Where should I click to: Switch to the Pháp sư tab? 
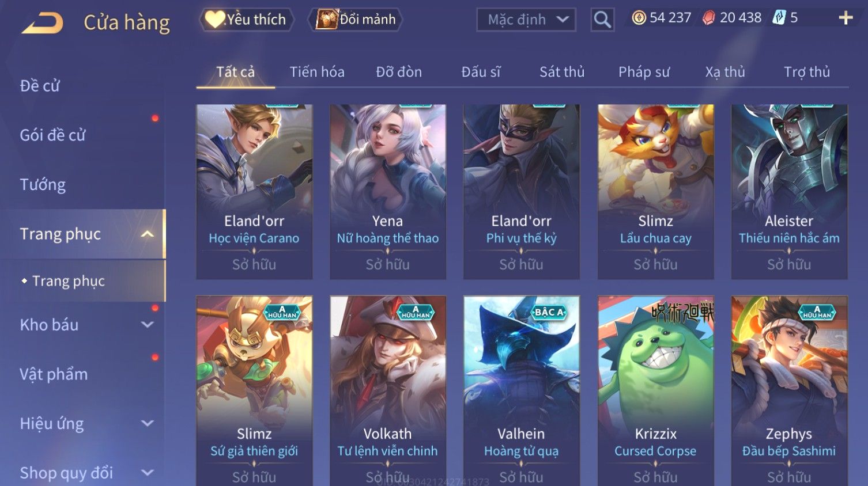[x=644, y=72]
